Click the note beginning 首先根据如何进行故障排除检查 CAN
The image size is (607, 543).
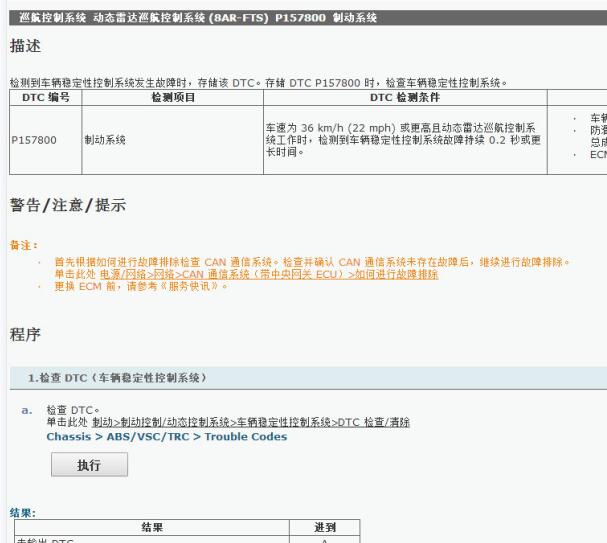click(312, 262)
